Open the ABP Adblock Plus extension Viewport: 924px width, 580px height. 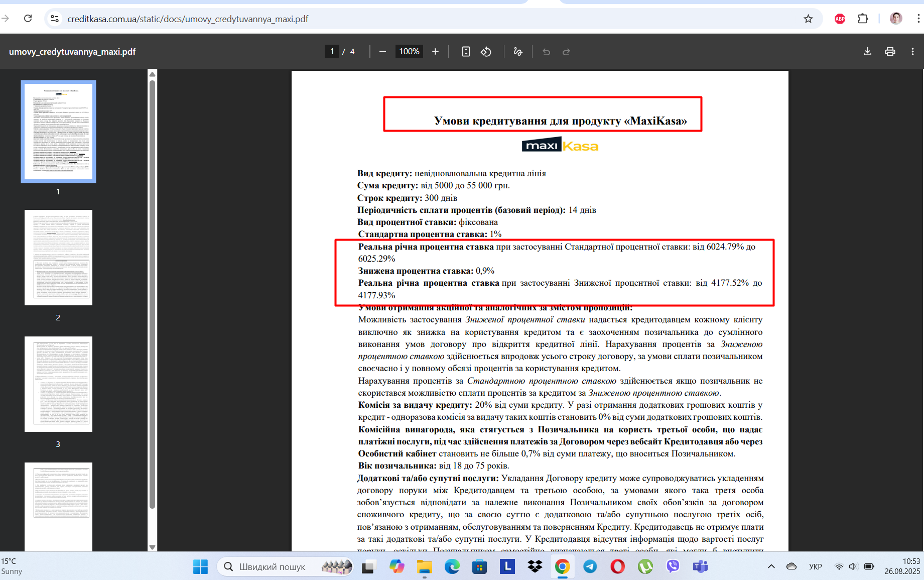pos(840,19)
